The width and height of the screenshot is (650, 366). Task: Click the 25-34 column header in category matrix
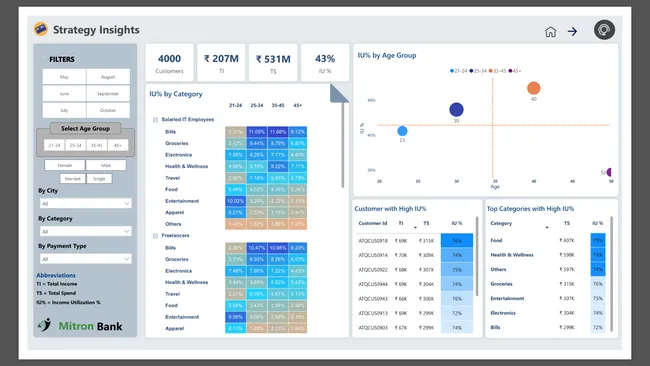pos(257,105)
